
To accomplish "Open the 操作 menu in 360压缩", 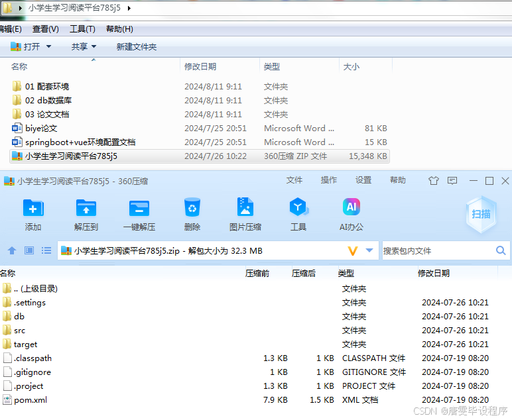I will click(x=329, y=180).
